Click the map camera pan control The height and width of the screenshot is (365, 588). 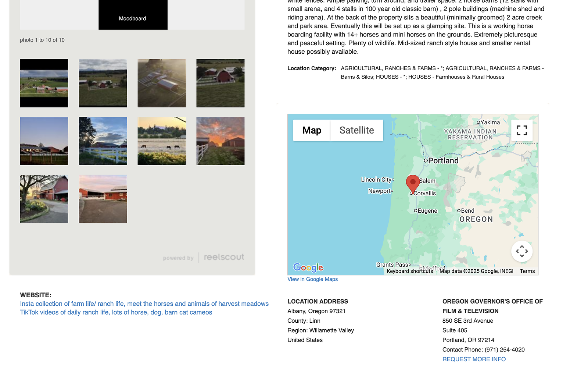[522, 251]
